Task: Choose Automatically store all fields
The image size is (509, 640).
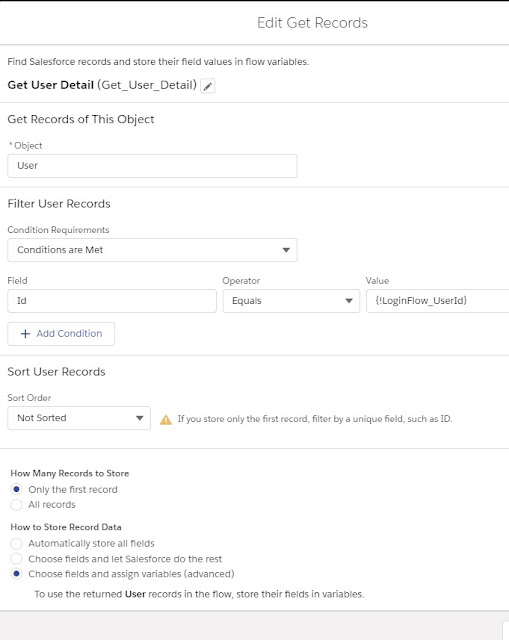Action: (x=16, y=543)
